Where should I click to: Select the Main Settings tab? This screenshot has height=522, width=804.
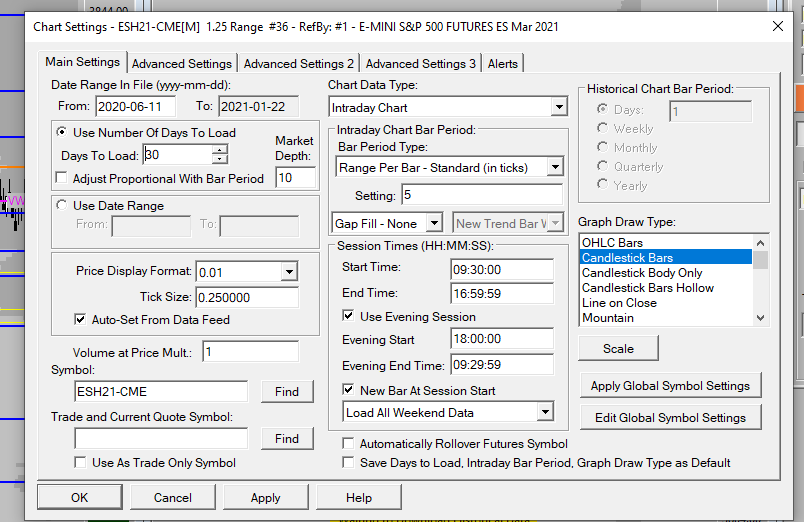pyautogui.click(x=82, y=62)
